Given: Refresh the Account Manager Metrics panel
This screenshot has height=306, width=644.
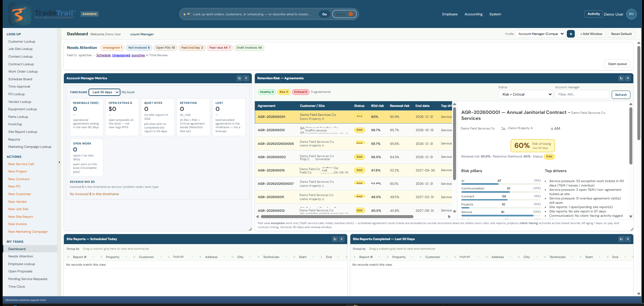Looking at the screenshot, I should 239,78.
